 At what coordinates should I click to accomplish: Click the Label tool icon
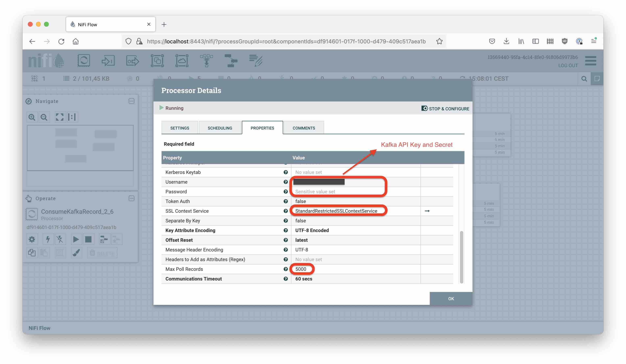[256, 60]
